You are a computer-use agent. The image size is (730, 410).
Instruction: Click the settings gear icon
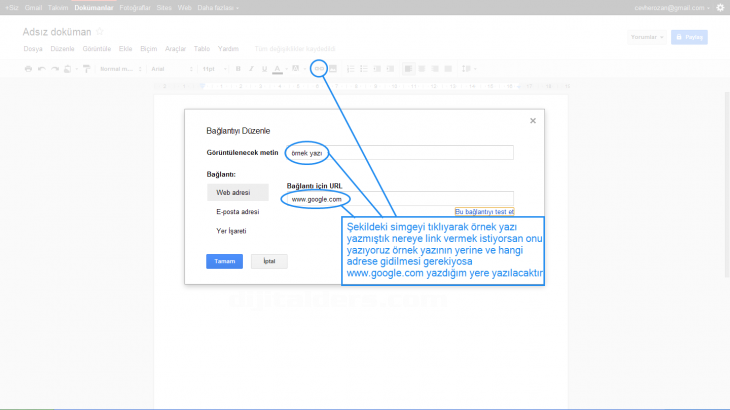[720, 7]
